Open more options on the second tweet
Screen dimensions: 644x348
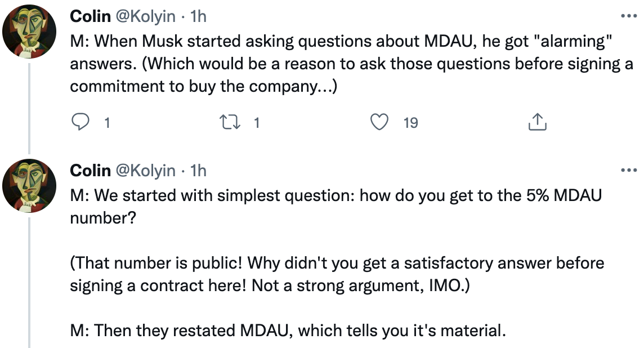pyautogui.click(x=629, y=170)
